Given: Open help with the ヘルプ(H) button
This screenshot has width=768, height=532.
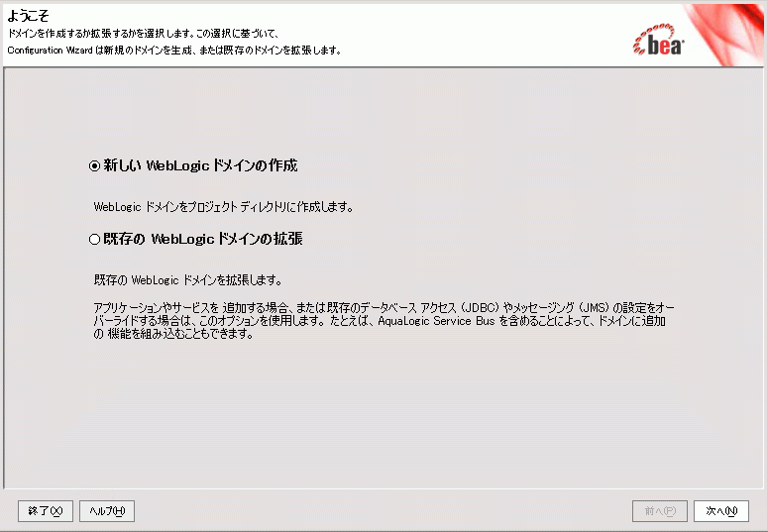Looking at the screenshot, I should coord(107,511).
